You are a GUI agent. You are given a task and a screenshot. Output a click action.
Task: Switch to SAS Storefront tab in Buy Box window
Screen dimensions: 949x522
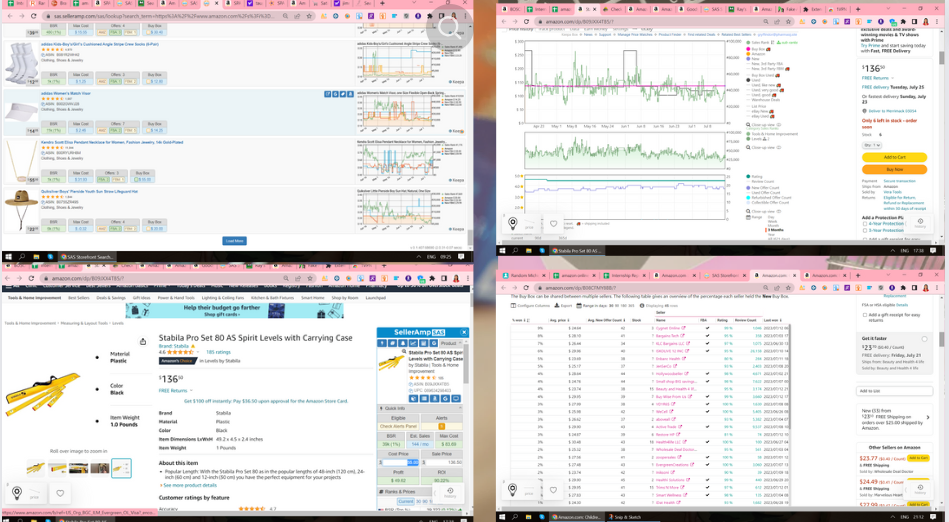[725, 276]
